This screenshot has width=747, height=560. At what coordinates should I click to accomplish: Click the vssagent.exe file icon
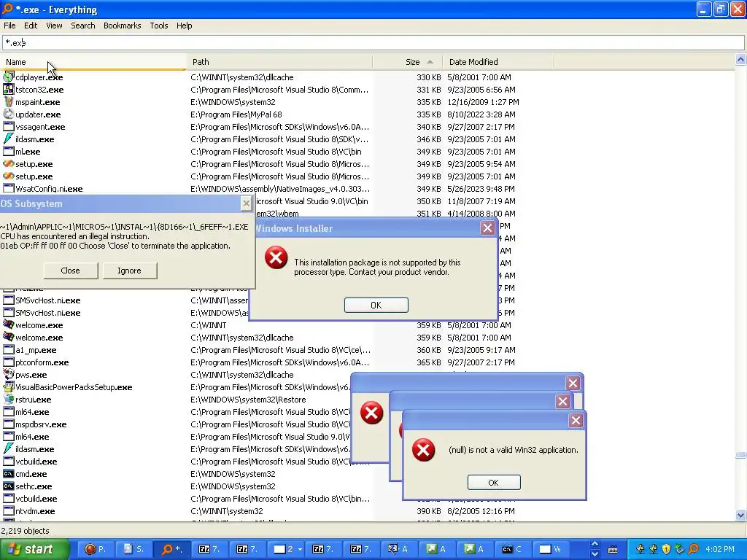click(x=9, y=126)
